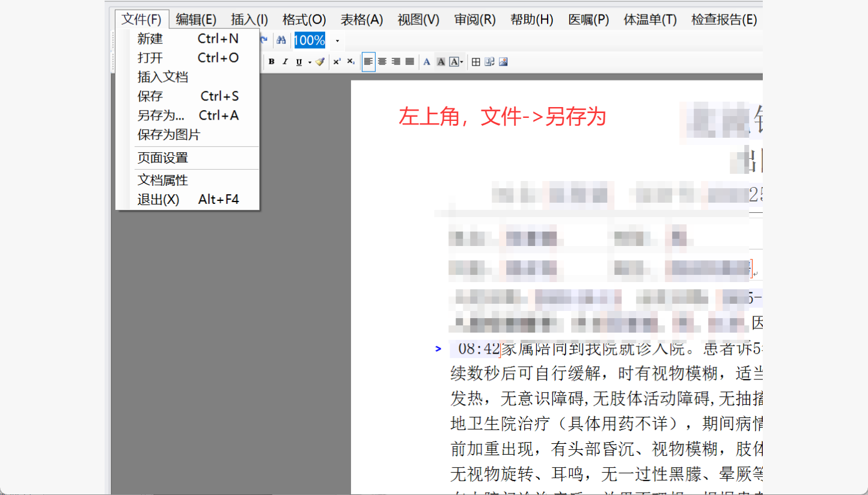Viewport: 868px width, 495px height.
Task: Open the binoculars find tool
Action: coord(281,41)
